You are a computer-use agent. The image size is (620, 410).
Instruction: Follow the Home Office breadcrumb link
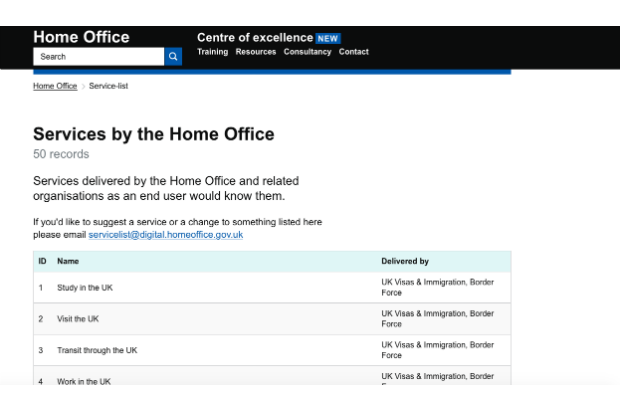click(55, 86)
